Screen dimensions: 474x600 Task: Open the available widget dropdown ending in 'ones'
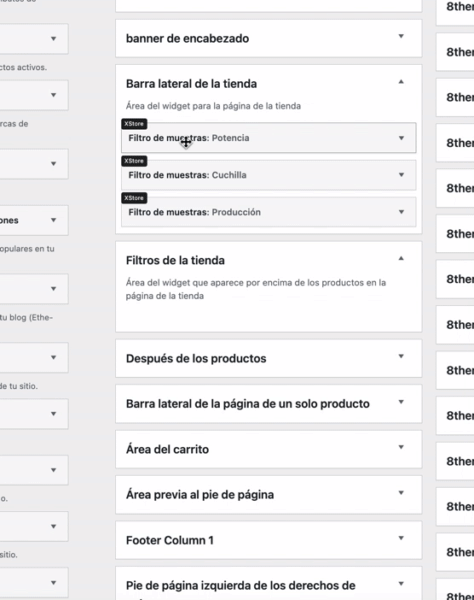(x=34, y=220)
